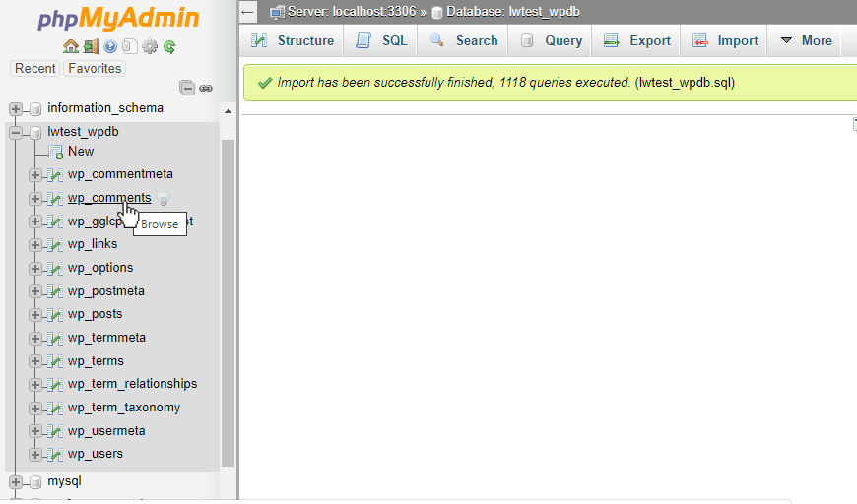This screenshot has width=857, height=504.
Task: Open the MySQL documentation pages icon
Action: 129,46
